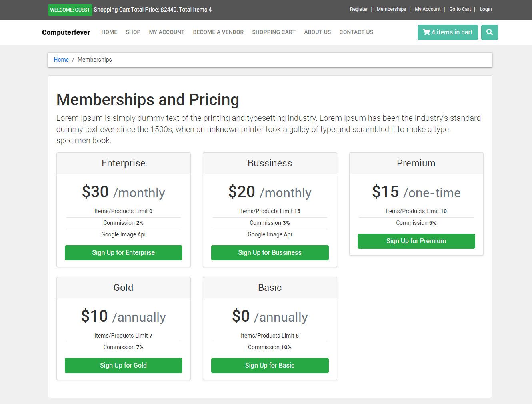Go to Become a Vendor page
The height and width of the screenshot is (404, 532).
coord(218,32)
